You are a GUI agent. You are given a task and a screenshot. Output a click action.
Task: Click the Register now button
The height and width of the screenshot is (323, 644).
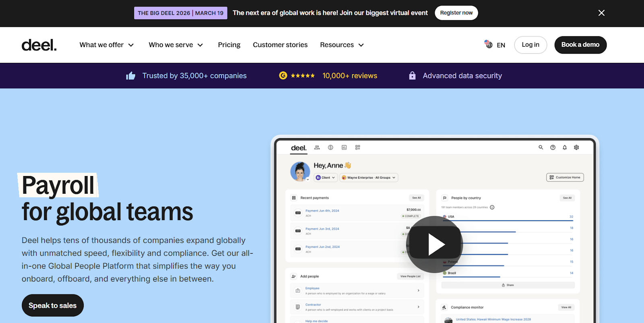456,13
